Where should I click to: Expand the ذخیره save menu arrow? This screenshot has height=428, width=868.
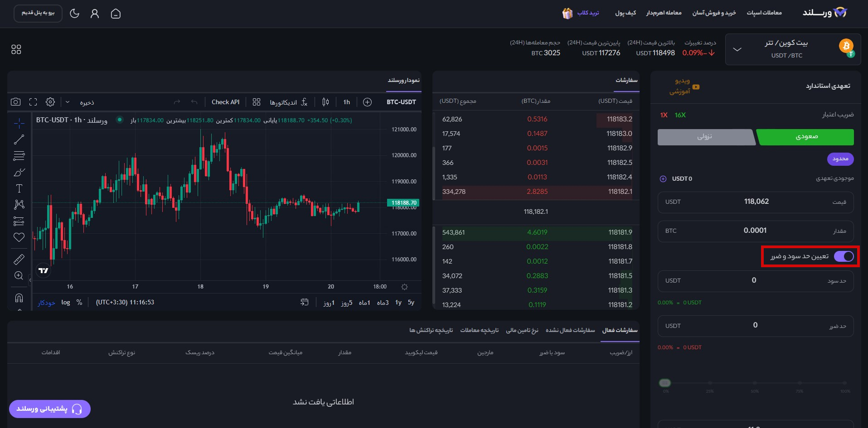point(67,102)
